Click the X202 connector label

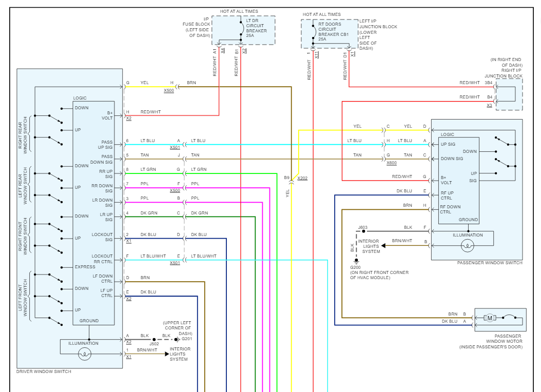tap(302, 178)
